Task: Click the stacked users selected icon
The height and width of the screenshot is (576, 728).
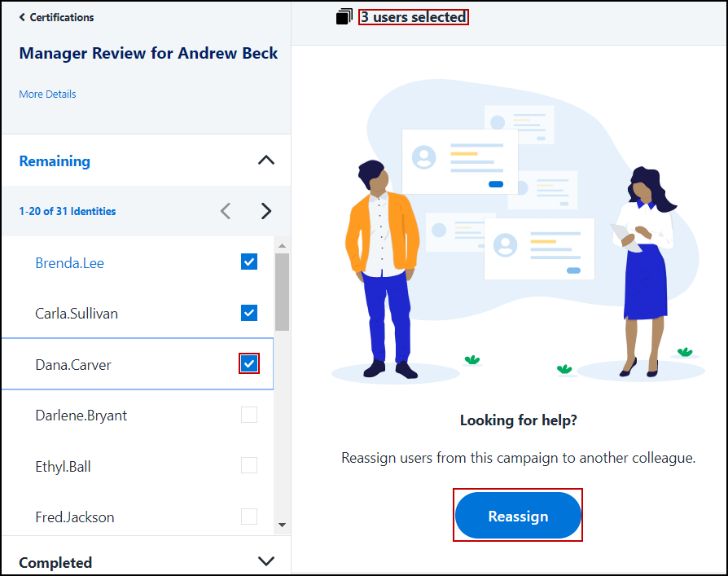Action: 344,17
